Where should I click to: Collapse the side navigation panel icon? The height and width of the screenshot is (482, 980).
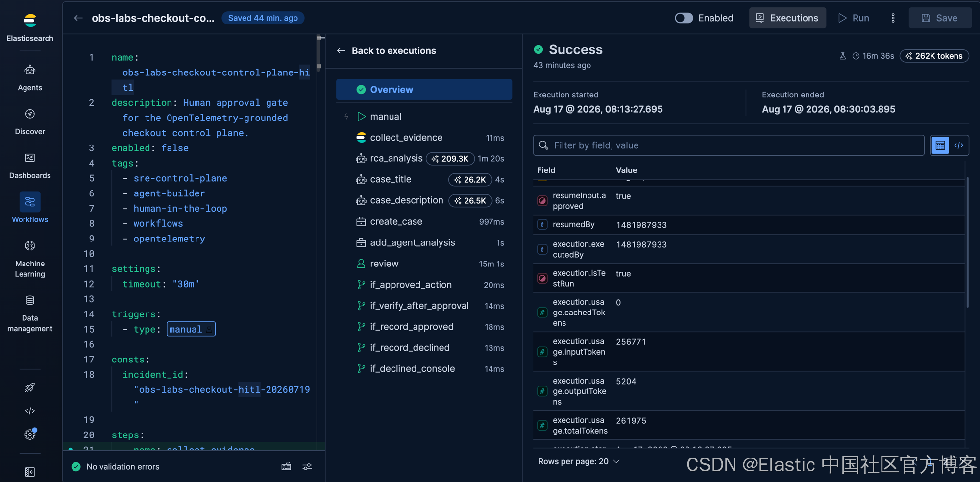[x=30, y=472]
